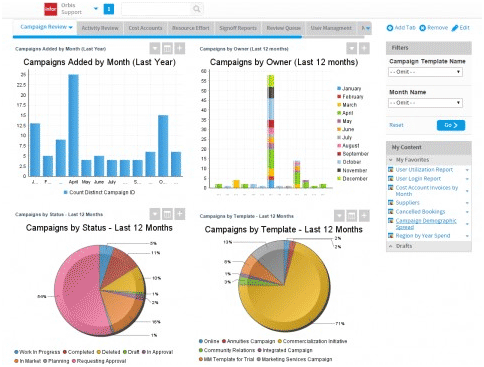Open Campaign Template Name dropdown
Viewport: 484px width, 367px height.
(x=425, y=72)
